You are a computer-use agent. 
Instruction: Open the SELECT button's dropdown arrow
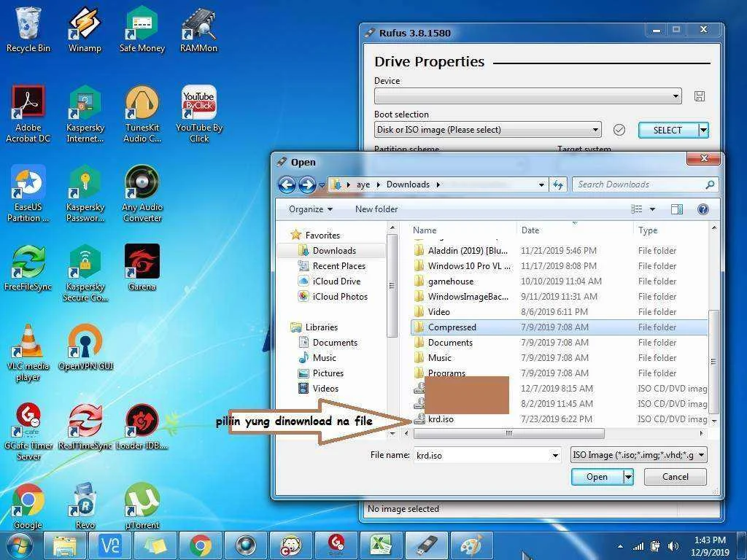[704, 130]
